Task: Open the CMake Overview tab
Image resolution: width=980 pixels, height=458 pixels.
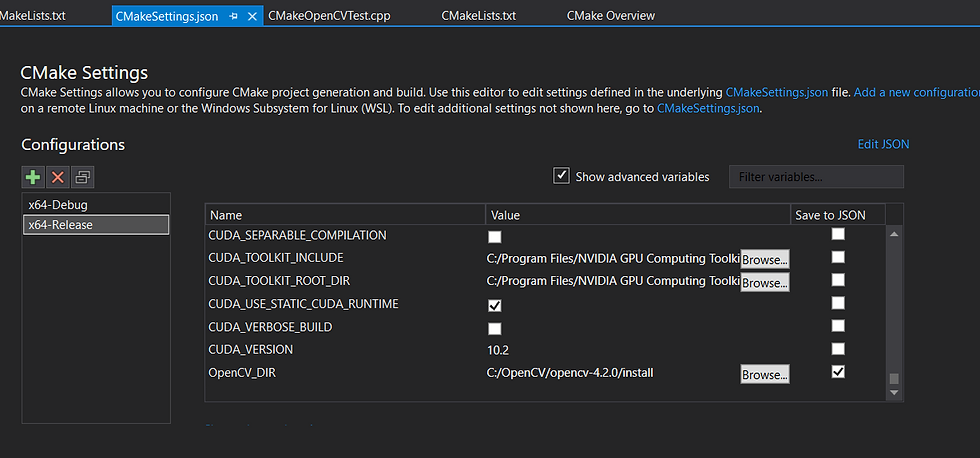Action: (611, 16)
